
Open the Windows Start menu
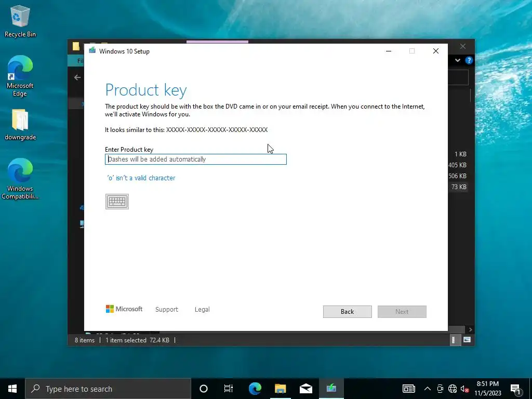pyautogui.click(x=12, y=389)
